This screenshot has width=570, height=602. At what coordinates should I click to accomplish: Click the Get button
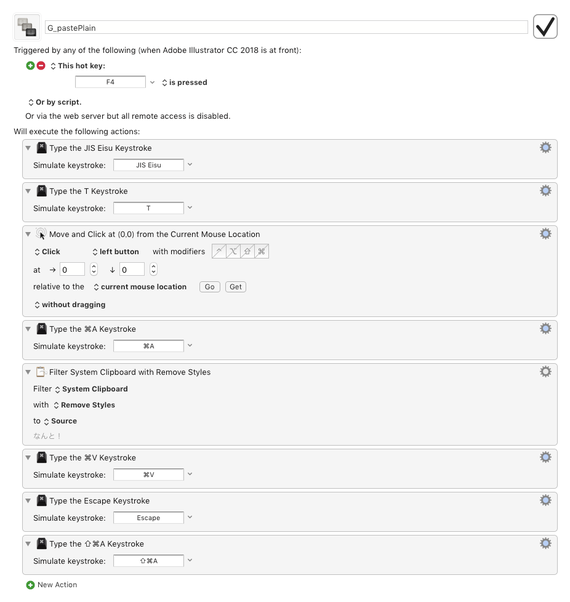click(236, 287)
